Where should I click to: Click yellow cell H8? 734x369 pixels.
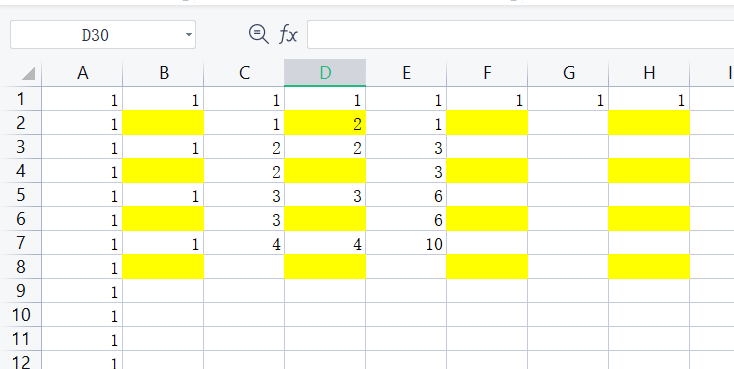[649, 266]
